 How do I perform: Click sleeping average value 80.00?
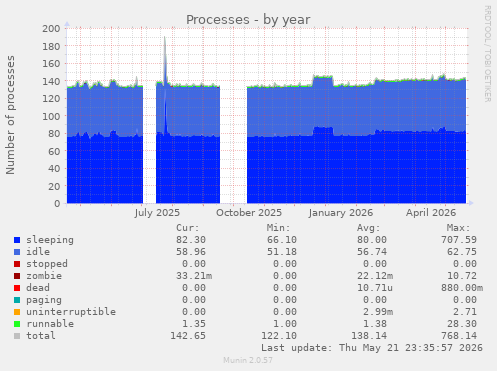click(372, 240)
